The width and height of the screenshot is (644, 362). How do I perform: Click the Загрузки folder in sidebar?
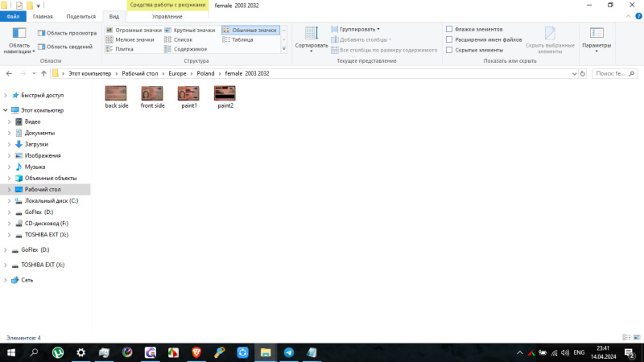36,144
